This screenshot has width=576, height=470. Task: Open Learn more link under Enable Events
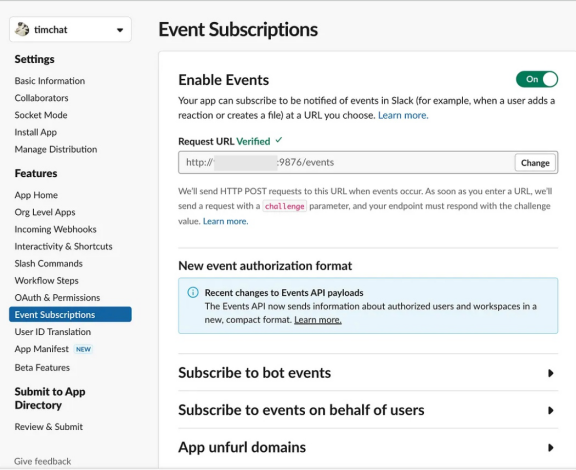(403, 115)
